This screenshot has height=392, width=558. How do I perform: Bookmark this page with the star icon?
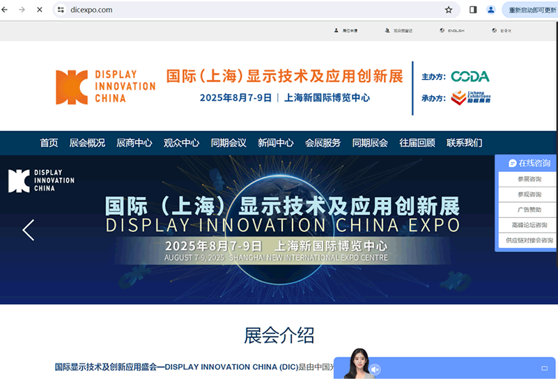click(x=449, y=10)
